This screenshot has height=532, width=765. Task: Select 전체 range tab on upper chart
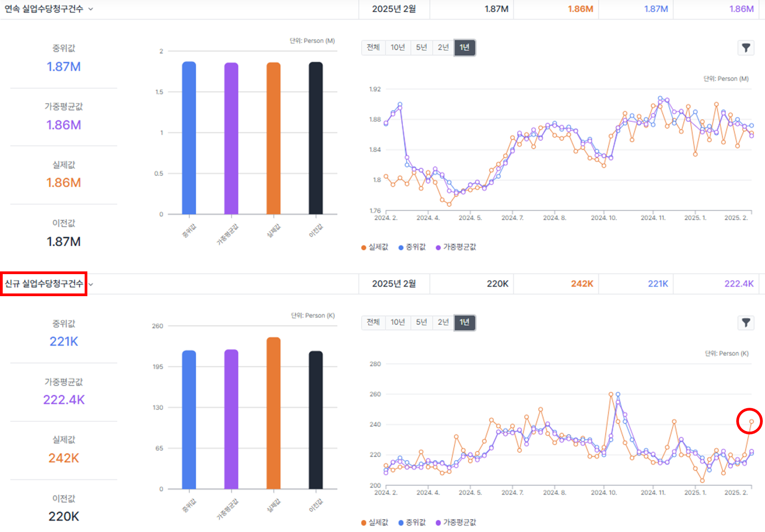click(x=373, y=47)
